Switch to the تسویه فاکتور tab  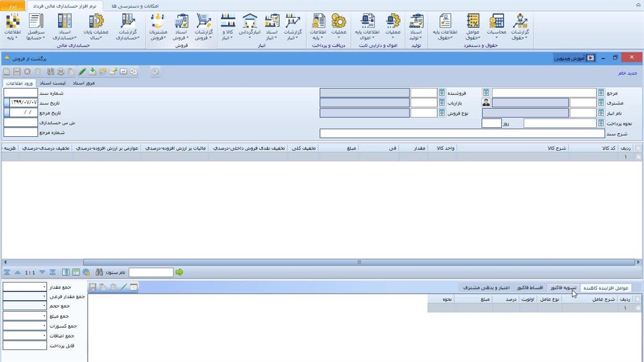point(563,288)
